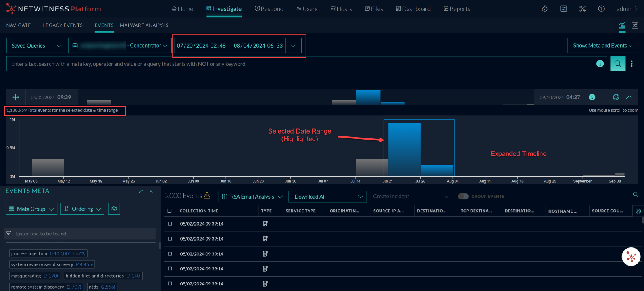
Task: Expand the Events Meta panel
Action: pos(141,191)
